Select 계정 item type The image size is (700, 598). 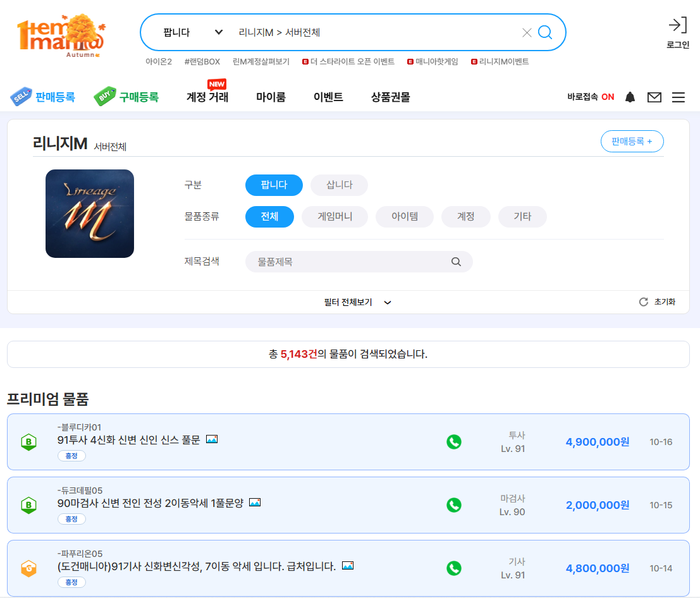coord(465,216)
